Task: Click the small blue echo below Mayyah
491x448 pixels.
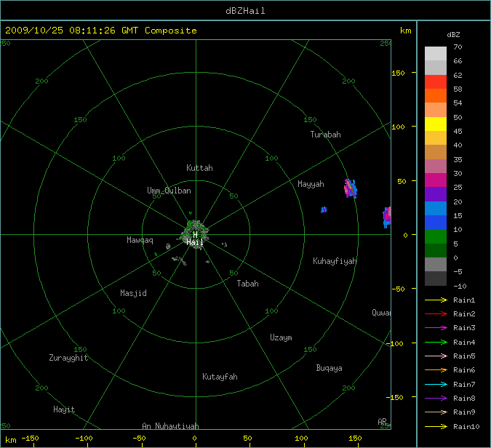Action: [324, 209]
